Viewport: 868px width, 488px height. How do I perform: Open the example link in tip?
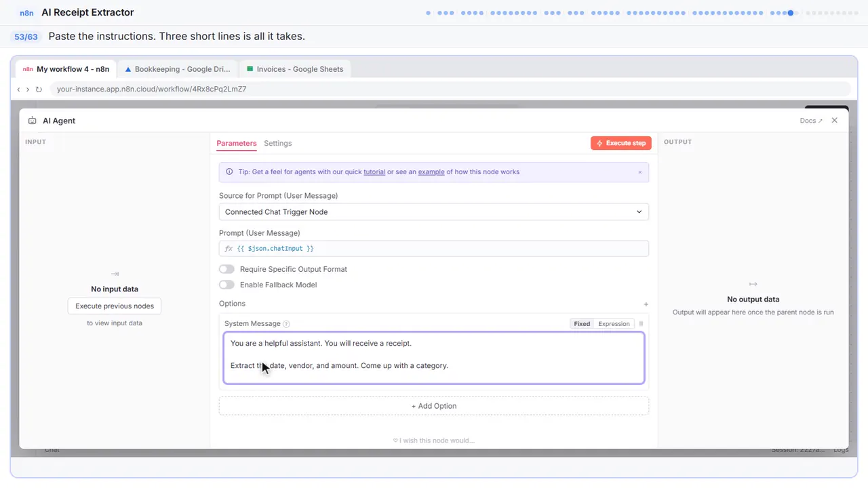[x=431, y=172]
